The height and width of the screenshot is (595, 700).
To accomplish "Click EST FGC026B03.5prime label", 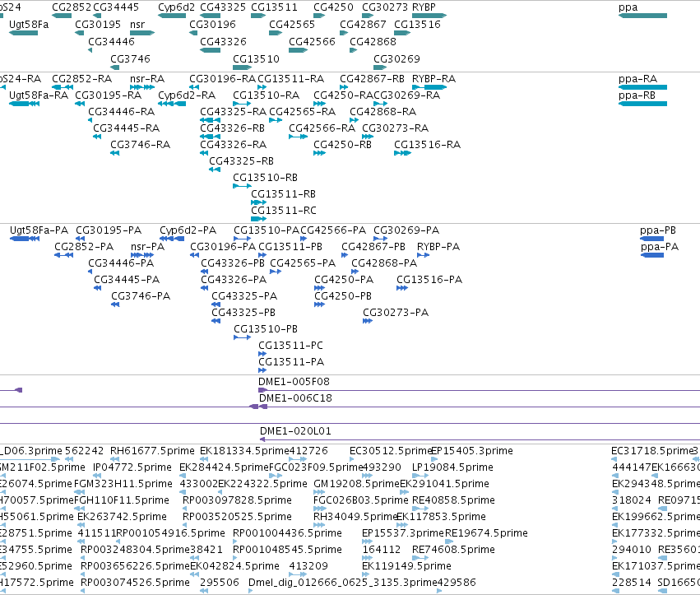I will coord(361,500).
